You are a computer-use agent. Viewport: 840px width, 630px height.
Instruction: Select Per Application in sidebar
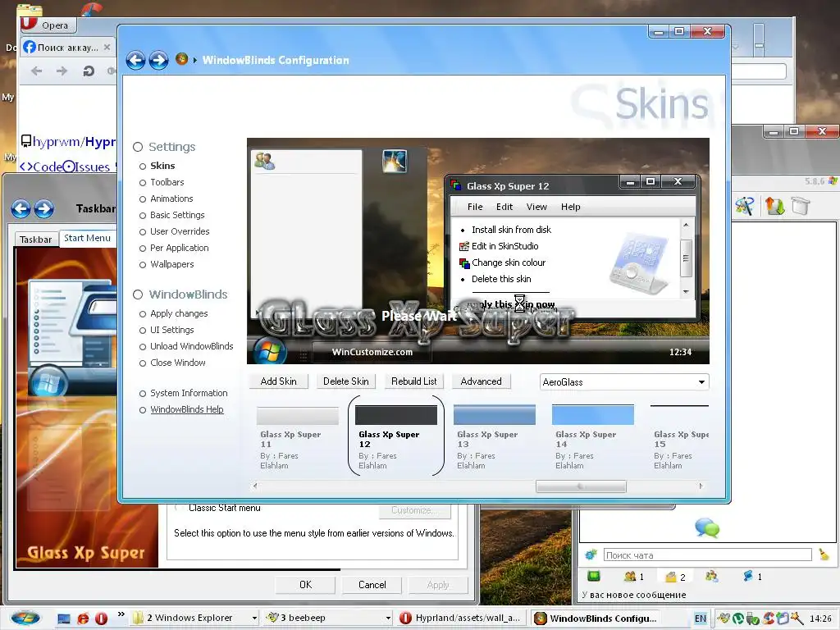tap(179, 248)
